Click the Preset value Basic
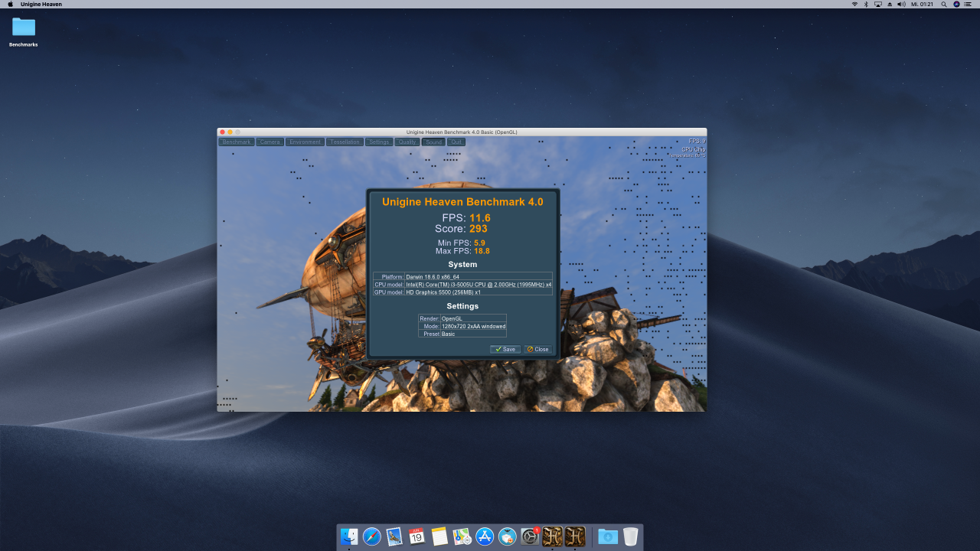The height and width of the screenshot is (551, 980). click(x=448, y=334)
